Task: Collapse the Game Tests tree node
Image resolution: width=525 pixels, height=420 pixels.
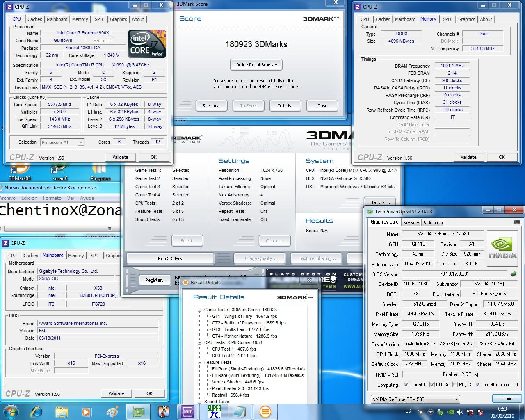Action: click(x=200, y=310)
